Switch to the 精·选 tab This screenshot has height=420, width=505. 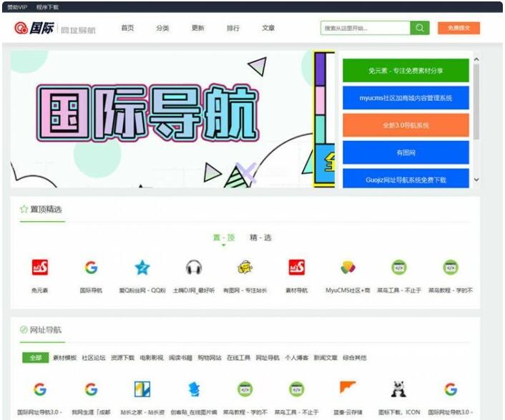point(260,238)
